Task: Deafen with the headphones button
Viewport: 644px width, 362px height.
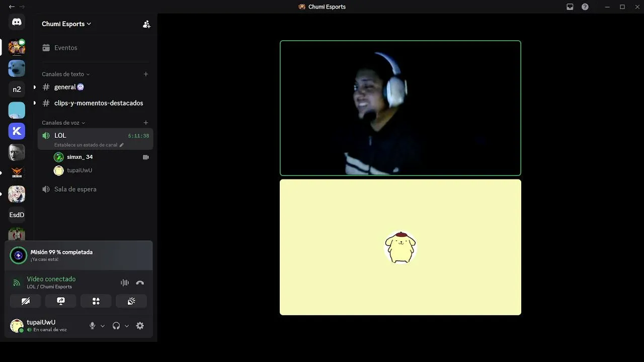Action: point(116,326)
